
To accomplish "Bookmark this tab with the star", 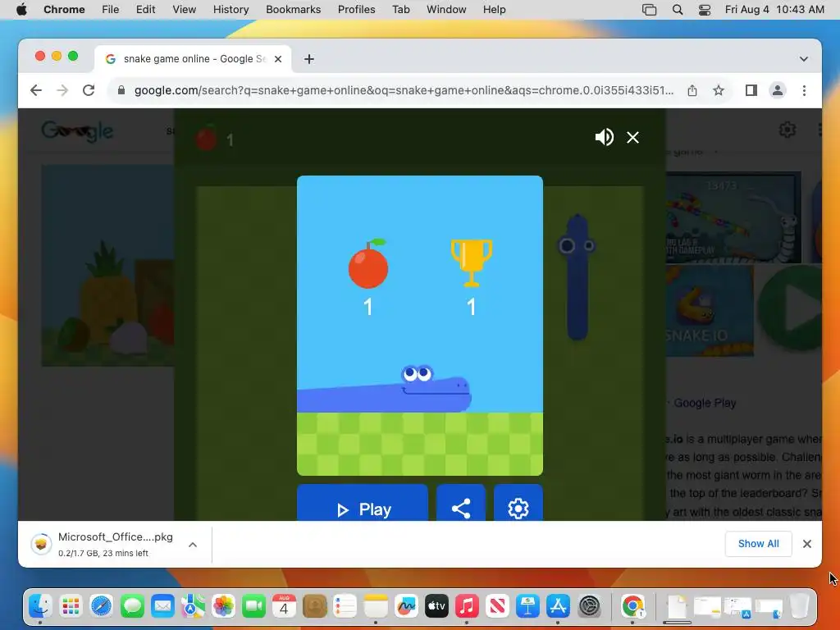I will point(719,90).
